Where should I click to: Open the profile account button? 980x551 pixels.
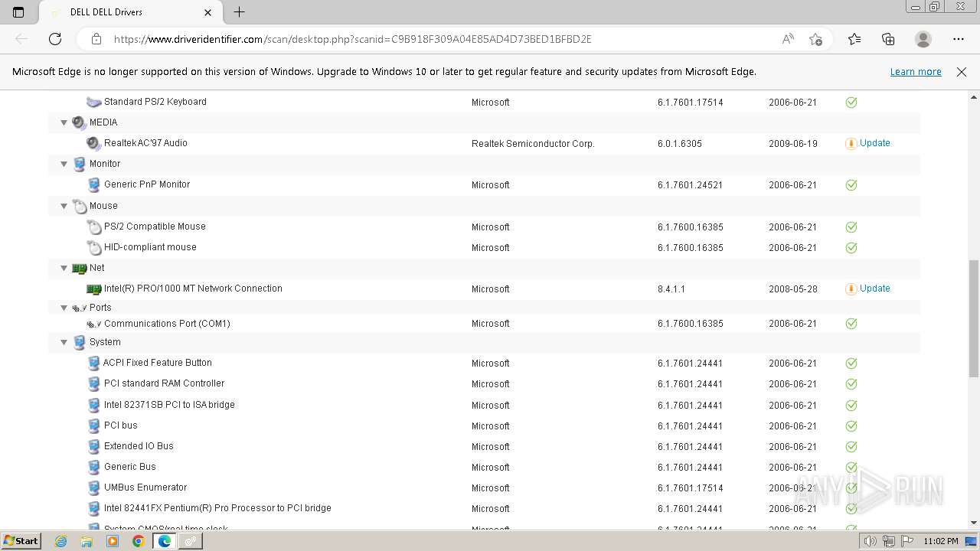coord(923,39)
